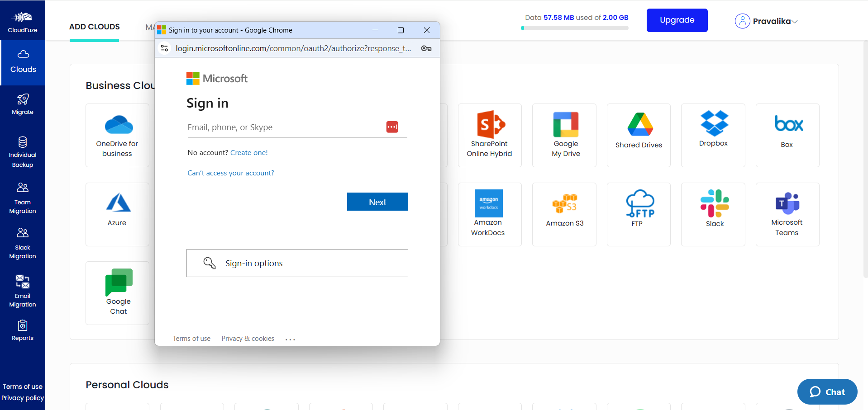
Task: Maximize the sign-in popup window
Action: tap(401, 30)
